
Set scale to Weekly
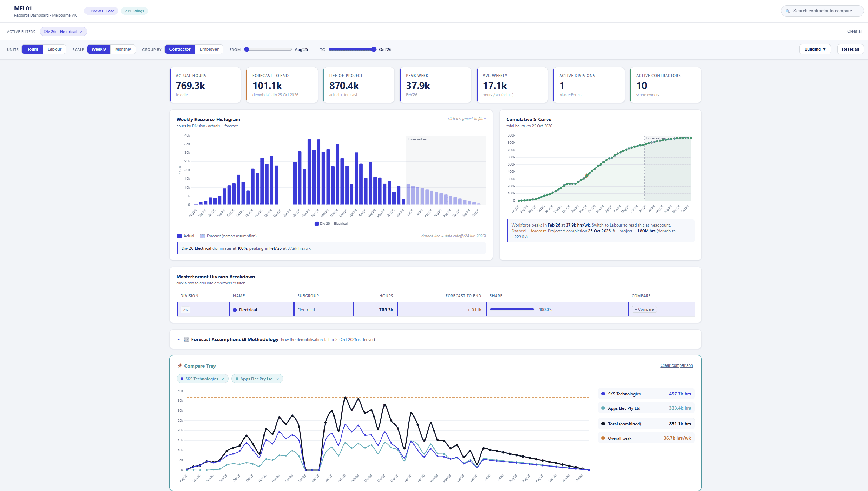99,49
